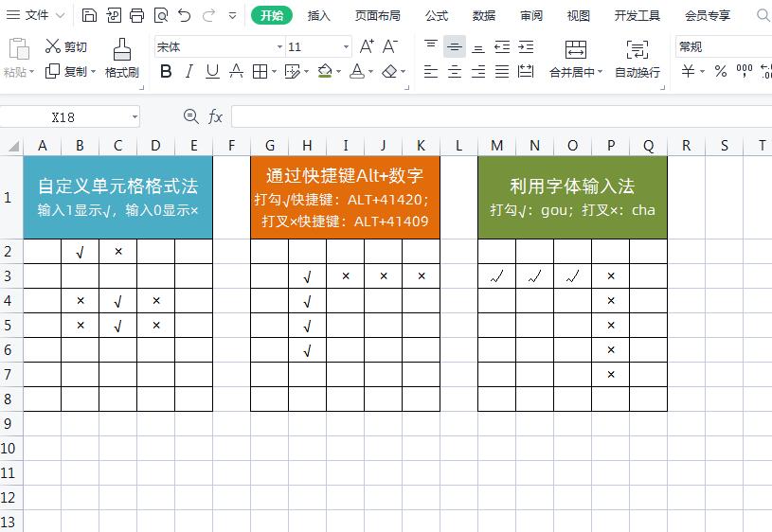Select the 开始 Home tab
772x532 pixels.
pos(272,16)
